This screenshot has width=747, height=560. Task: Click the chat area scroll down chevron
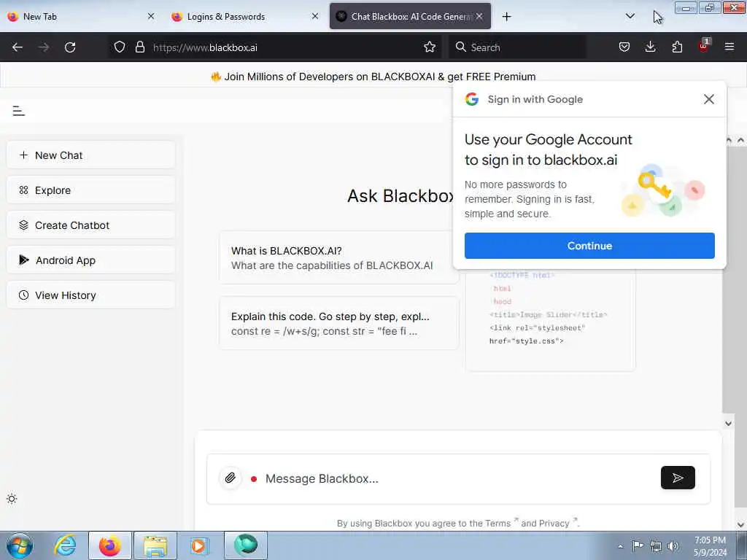pyautogui.click(x=728, y=423)
